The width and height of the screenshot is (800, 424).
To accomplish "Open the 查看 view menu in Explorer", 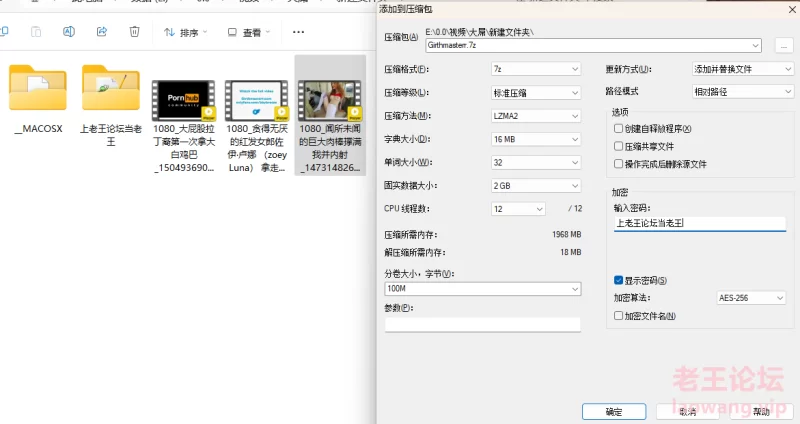I will [x=248, y=32].
